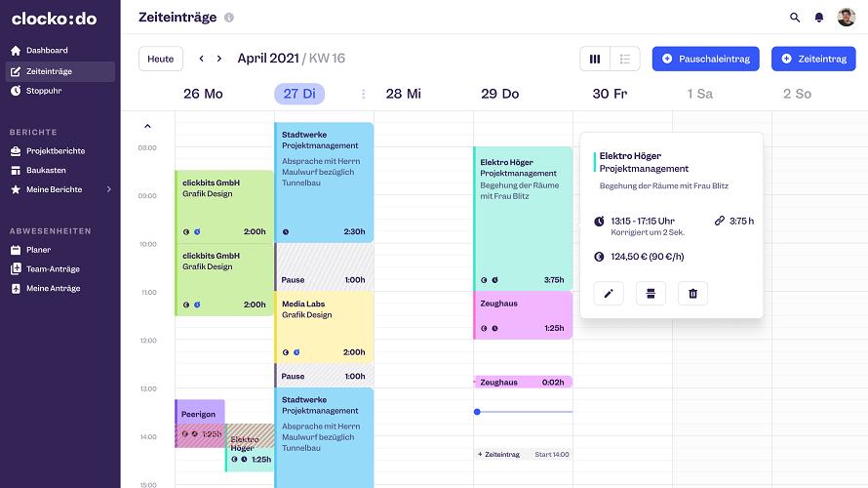Select the 30 Fr day header

[610, 94]
